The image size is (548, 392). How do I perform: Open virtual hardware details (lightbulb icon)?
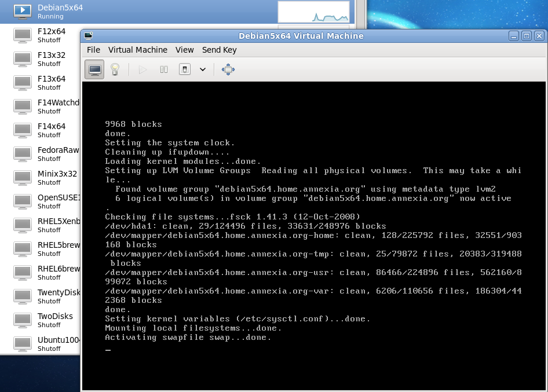coord(115,69)
